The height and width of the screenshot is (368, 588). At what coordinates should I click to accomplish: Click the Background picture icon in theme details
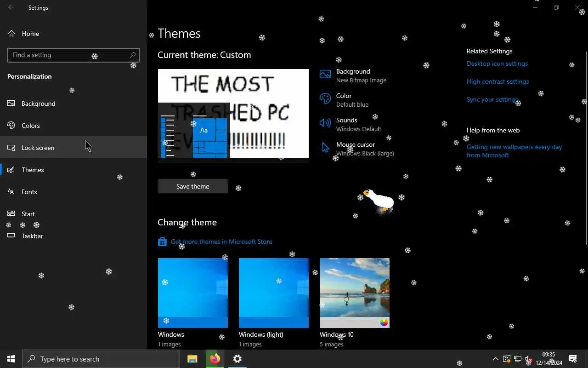pos(325,75)
